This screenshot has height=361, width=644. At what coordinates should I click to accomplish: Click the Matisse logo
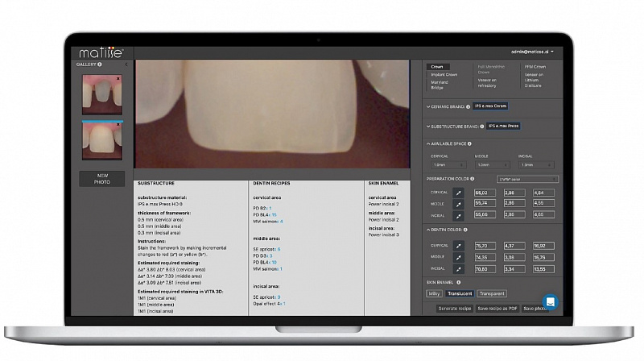coord(101,52)
